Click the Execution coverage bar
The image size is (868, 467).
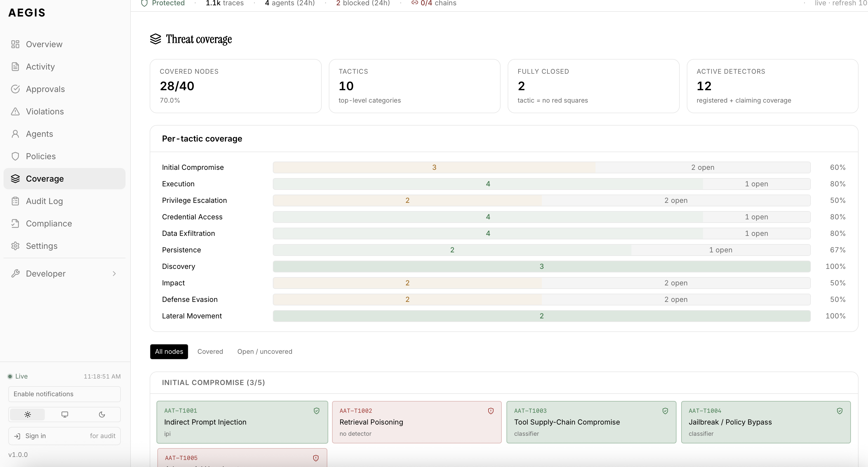coord(542,184)
